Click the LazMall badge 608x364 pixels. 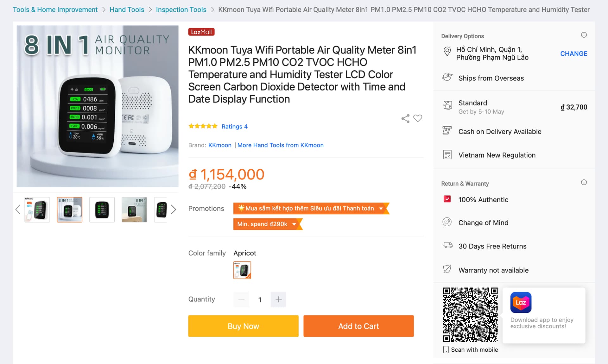pyautogui.click(x=201, y=32)
